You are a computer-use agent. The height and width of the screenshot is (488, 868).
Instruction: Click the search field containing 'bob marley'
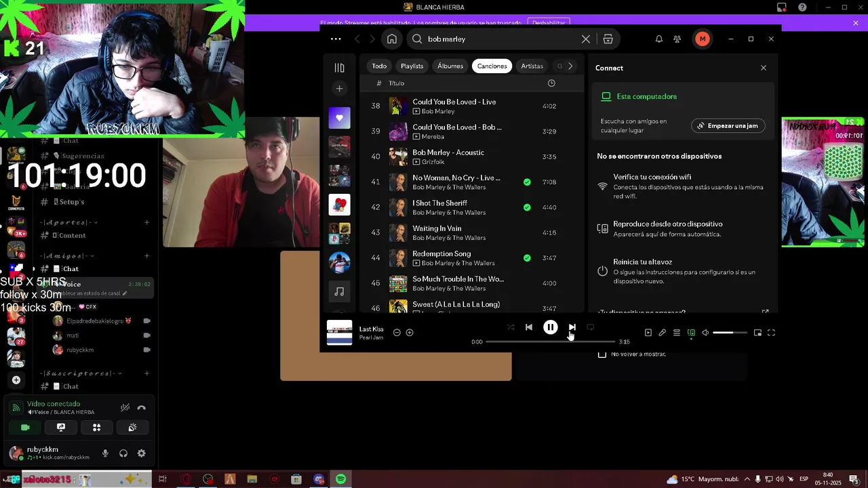point(502,39)
